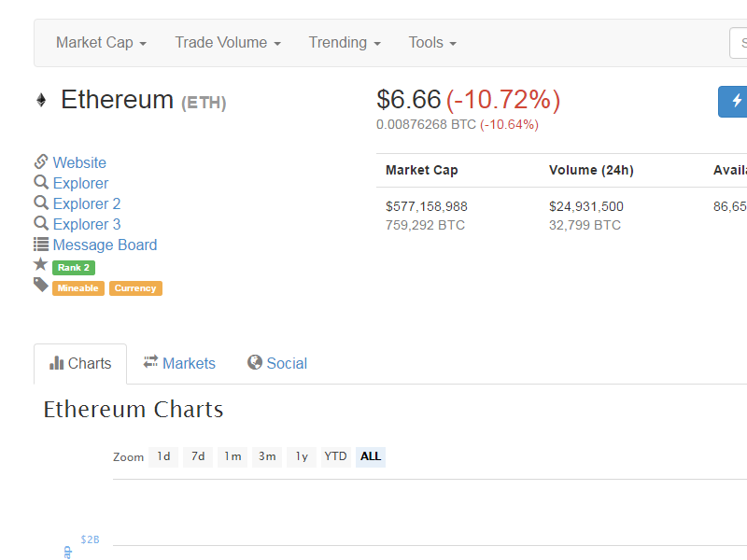The image size is (747, 560).
Task: Click the magnifier icon beside Explorer 2
Action: (x=41, y=203)
